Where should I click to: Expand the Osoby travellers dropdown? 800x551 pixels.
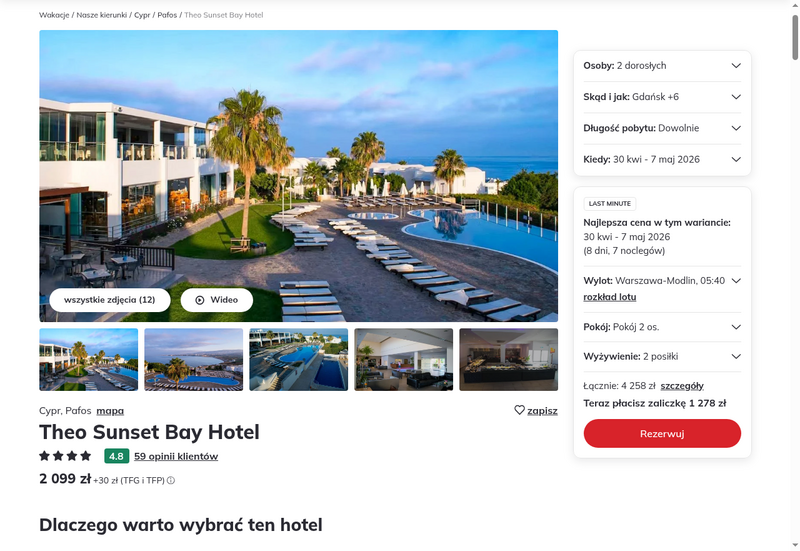(662, 66)
